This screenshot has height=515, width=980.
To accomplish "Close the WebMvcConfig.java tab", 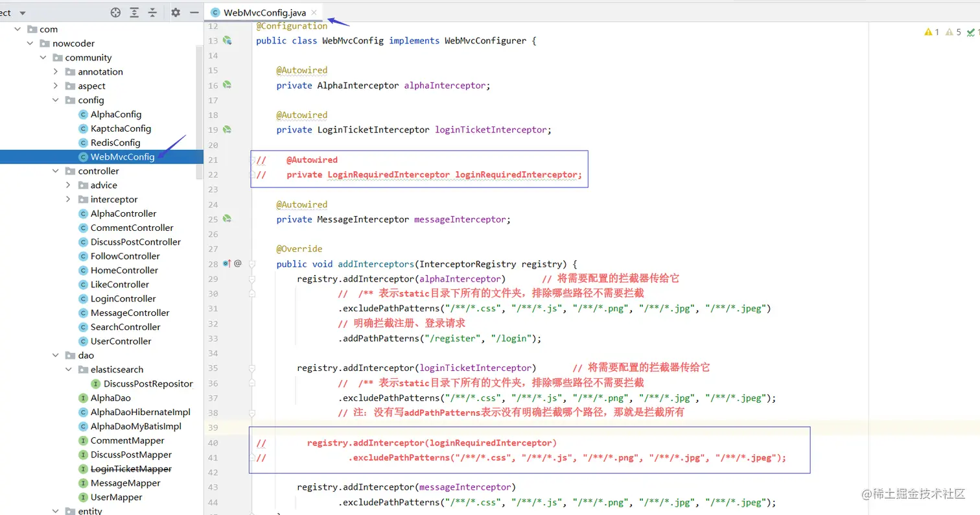I will click(314, 12).
